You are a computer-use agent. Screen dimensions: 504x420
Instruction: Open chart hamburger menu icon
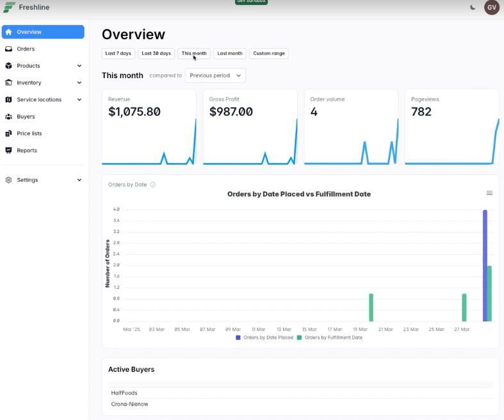click(489, 193)
